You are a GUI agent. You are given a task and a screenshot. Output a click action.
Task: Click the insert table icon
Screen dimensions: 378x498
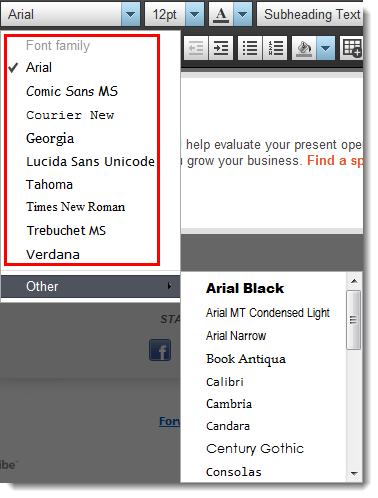tap(352, 49)
